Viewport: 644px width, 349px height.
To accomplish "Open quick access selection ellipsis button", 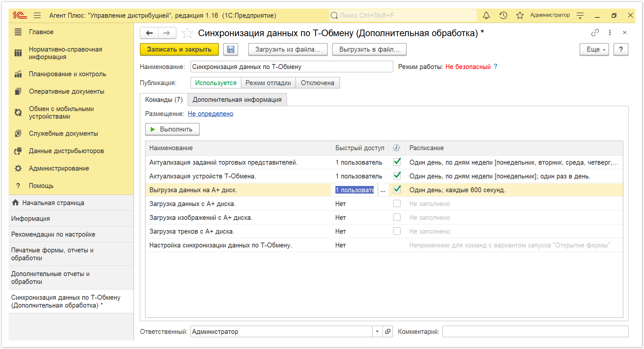I will point(383,190).
